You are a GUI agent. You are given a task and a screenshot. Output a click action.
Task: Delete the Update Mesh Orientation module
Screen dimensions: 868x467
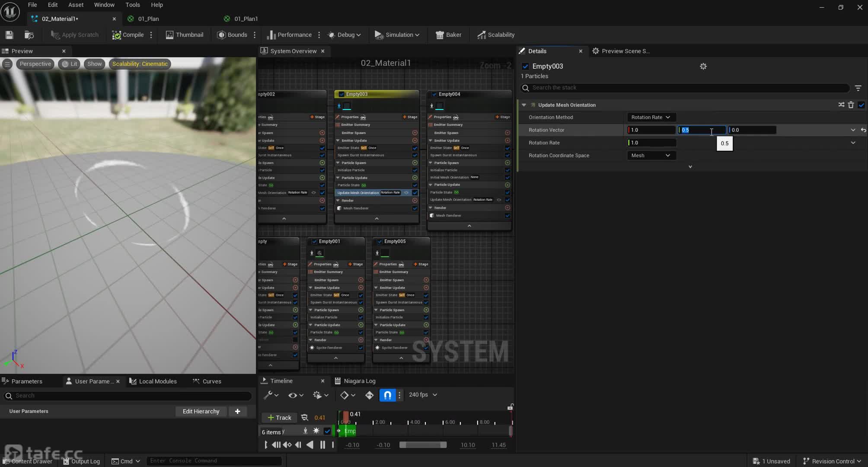(851, 105)
